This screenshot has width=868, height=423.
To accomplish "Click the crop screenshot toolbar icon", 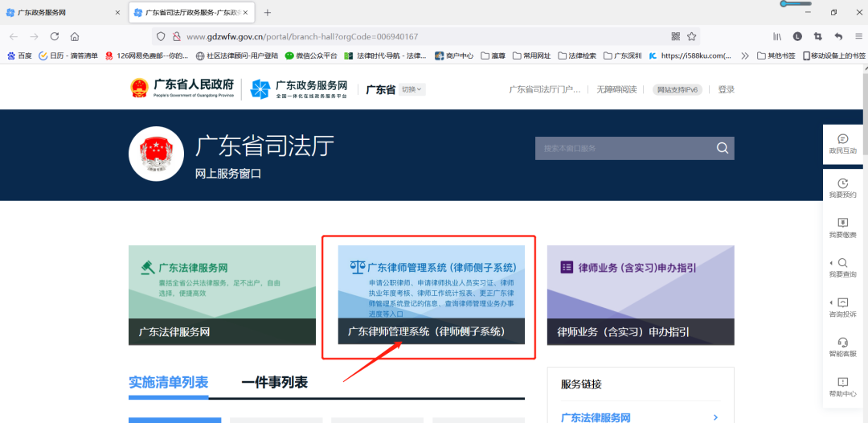I will click(x=817, y=36).
